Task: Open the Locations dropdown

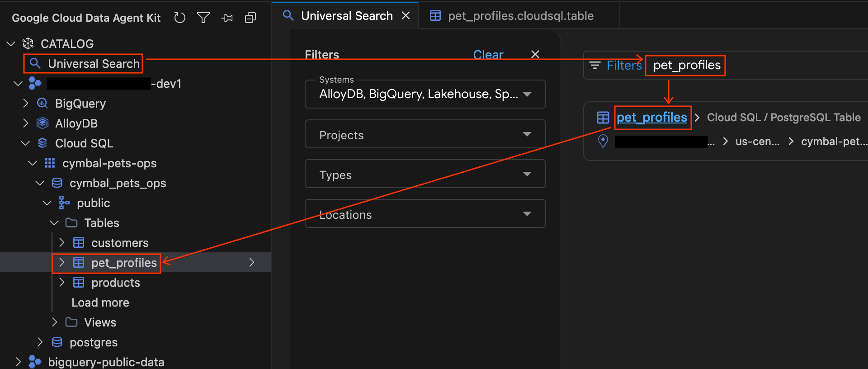Action: pyautogui.click(x=425, y=213)
